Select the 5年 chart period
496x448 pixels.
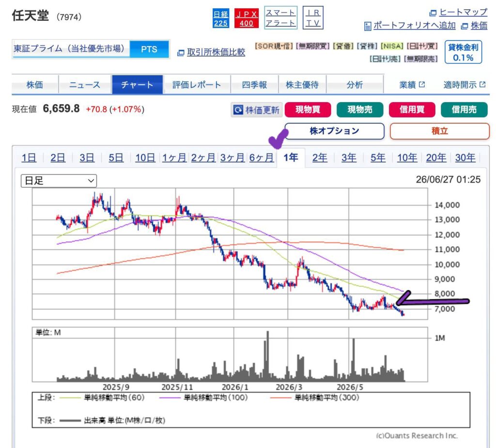(x=378, y=157)
